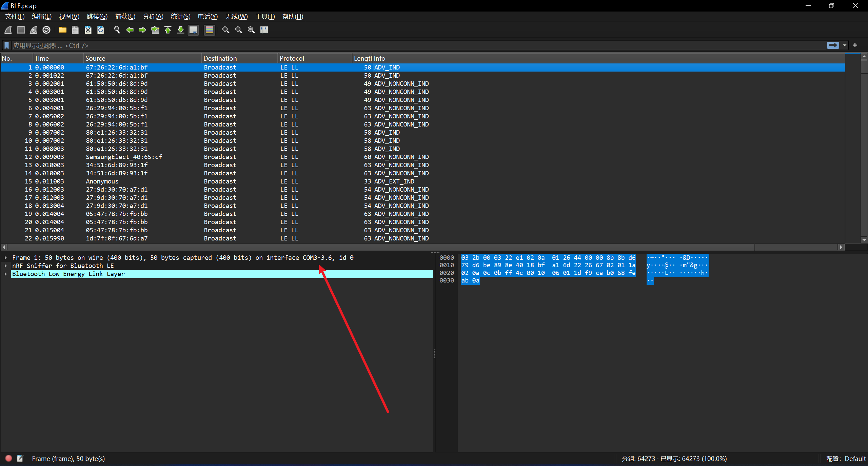Reload the current capture file
Viewport: 868px width, 466px height.
101,30
